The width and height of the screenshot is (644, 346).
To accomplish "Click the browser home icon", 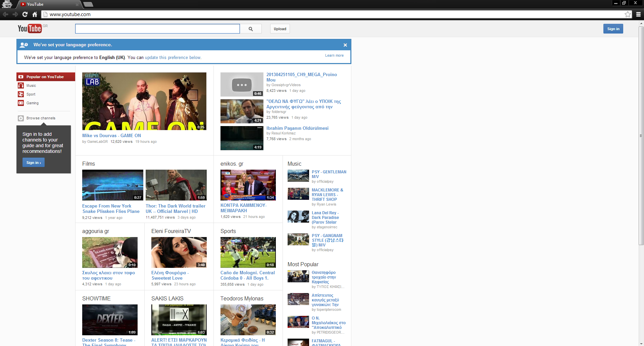I will coord(35,14).
